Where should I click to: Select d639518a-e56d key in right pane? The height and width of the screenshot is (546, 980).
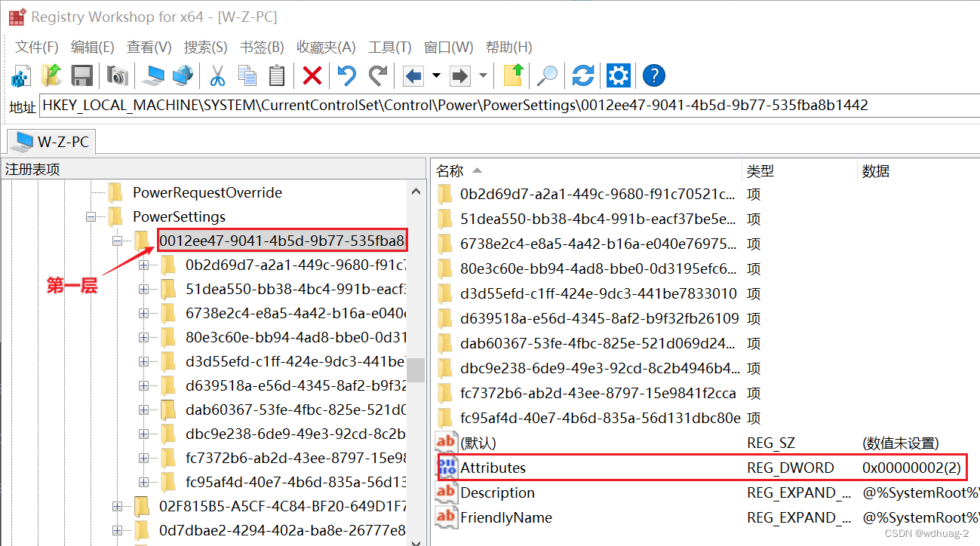599,318
